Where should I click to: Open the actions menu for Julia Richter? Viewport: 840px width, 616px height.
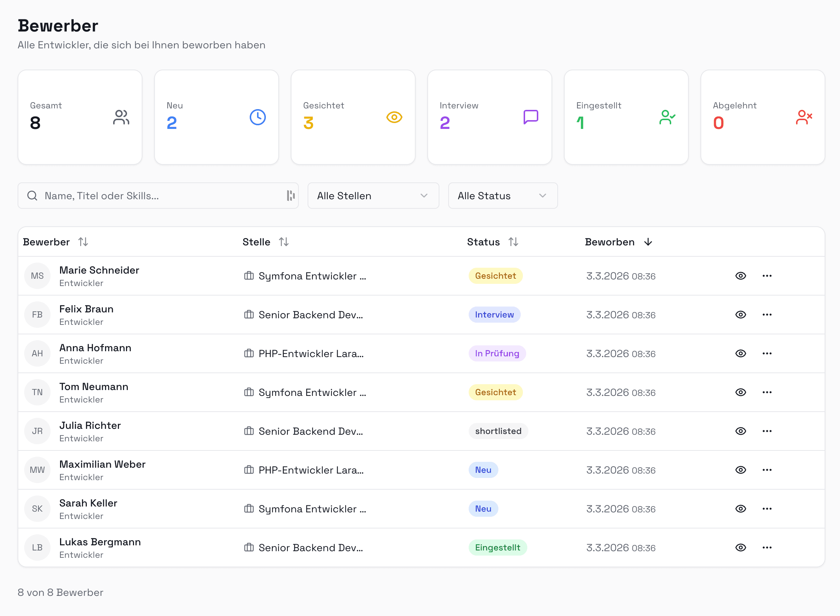(767, 431)
